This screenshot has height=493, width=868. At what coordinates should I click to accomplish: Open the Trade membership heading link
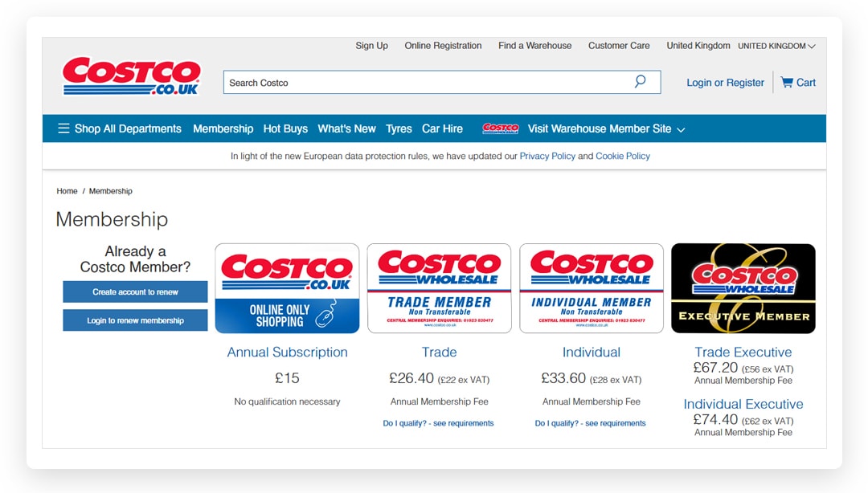coord(439,352)
